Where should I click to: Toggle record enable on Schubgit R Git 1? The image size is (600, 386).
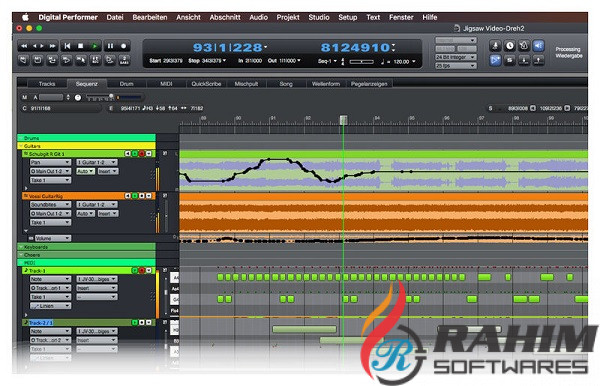click(x=142, y=154)
